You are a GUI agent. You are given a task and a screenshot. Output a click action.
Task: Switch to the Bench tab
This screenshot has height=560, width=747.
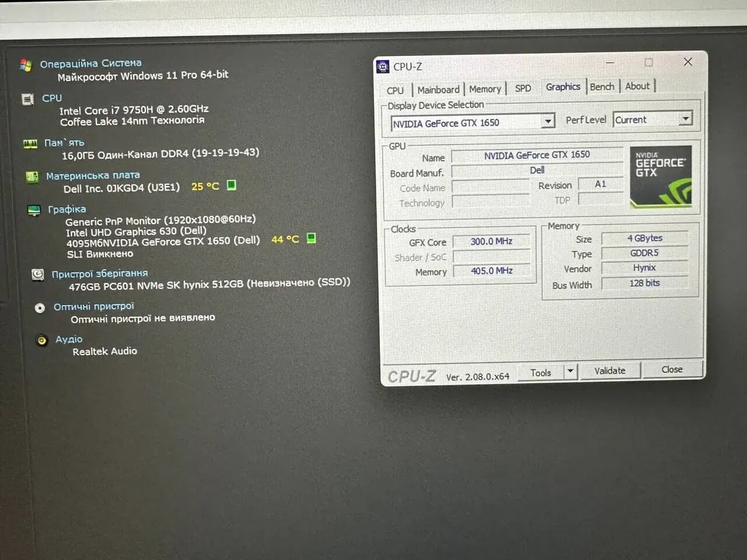602,86
